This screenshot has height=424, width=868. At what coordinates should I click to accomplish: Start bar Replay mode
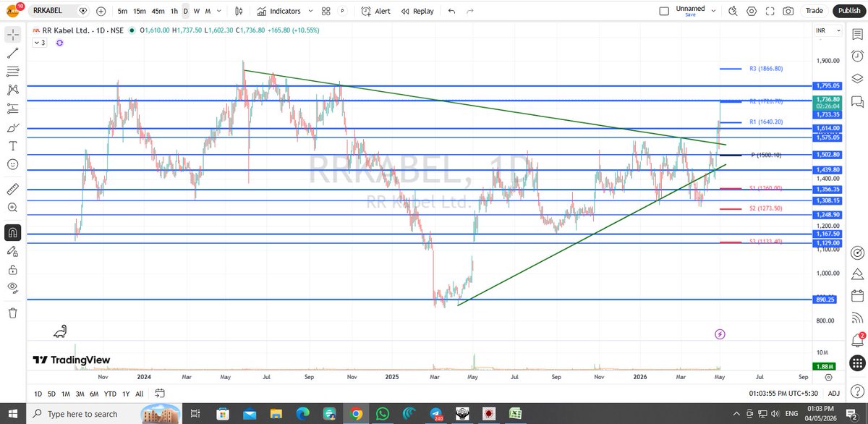(x=417, y=11)
